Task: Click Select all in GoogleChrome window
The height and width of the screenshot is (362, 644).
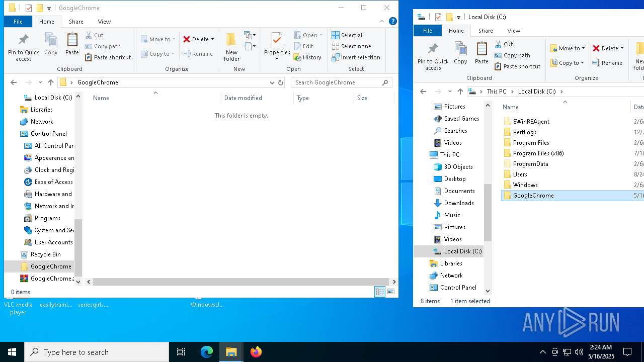Action: [348, 35]
